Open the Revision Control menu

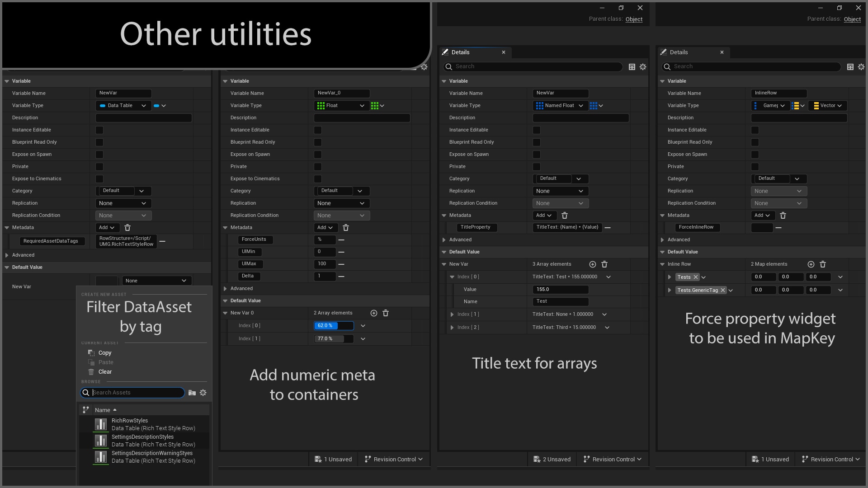coord(393,459)
